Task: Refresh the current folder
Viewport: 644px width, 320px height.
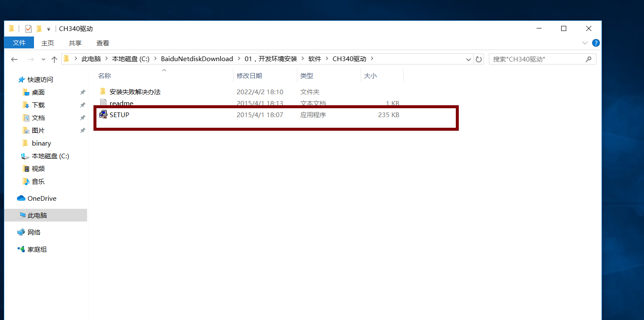Action: point(479,59)
